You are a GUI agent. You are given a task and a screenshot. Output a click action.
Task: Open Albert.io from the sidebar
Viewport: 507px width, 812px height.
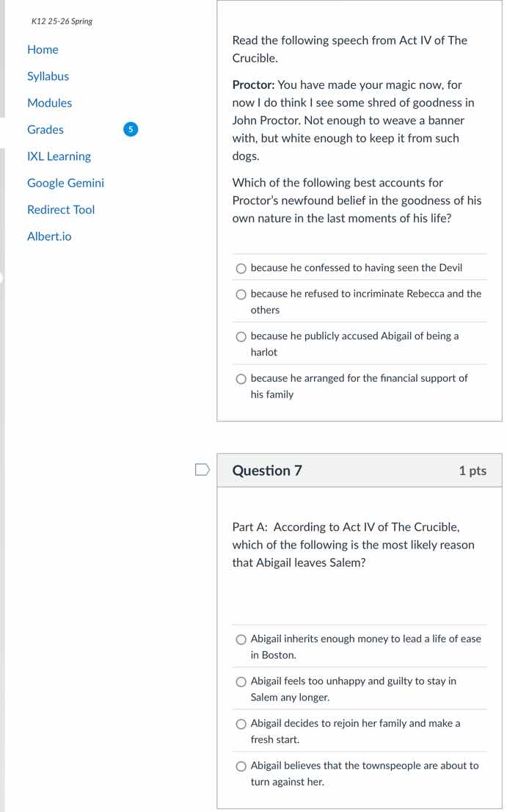[x=49, y=236]
